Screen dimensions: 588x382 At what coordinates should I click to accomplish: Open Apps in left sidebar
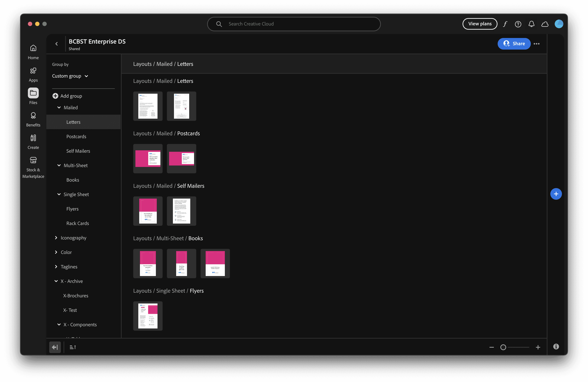coord(33,75)
